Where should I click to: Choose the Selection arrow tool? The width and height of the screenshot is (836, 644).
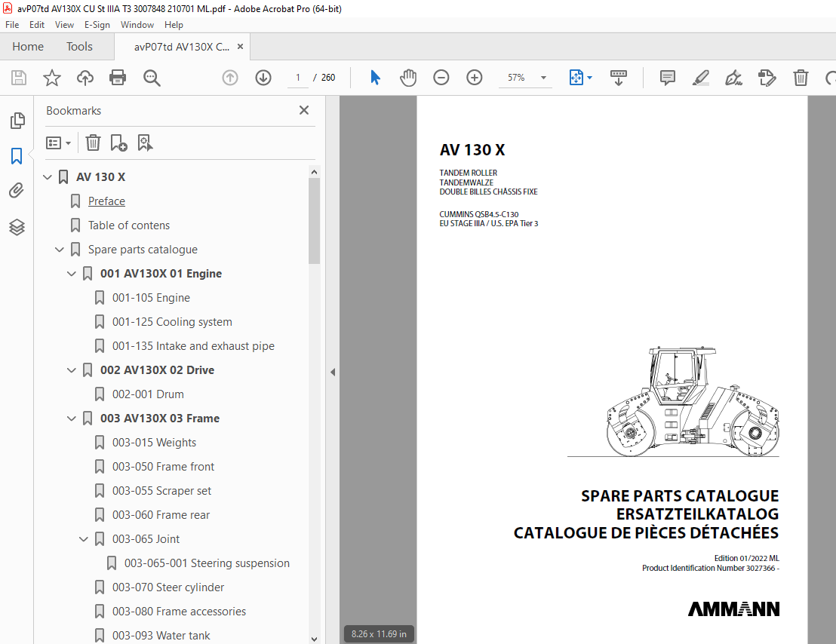(375, 78)
